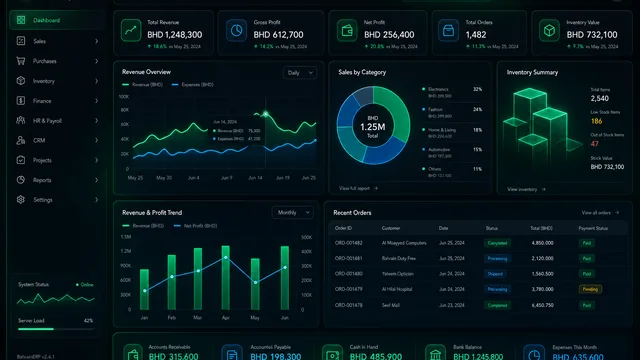Click the low stock items value 186
The image size is (640, 360).
[596, 121]
